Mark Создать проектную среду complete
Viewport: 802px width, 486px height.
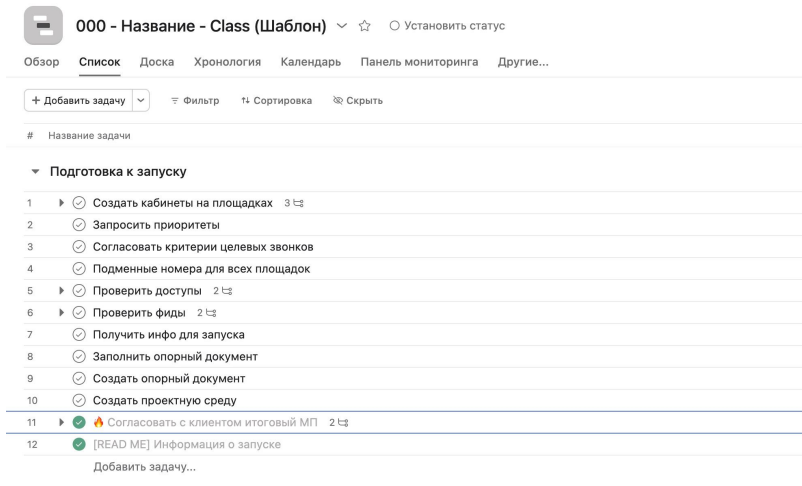pyautogui.click(x=79, y=401)
